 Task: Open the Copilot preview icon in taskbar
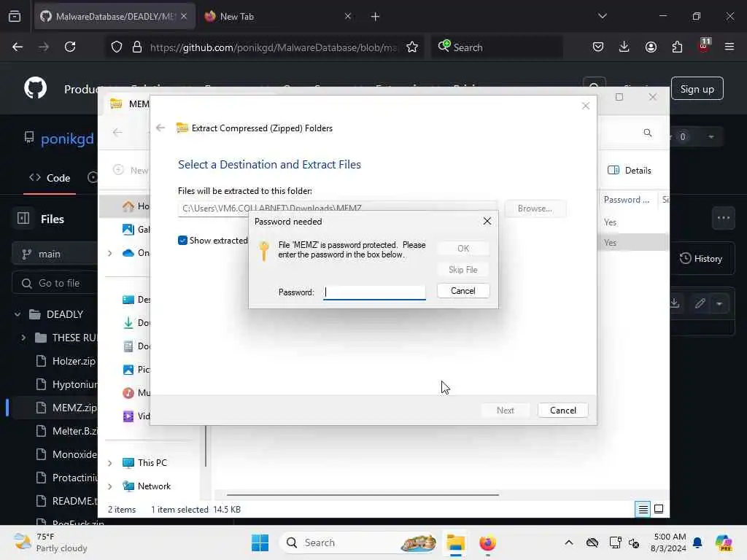point(723,542)
